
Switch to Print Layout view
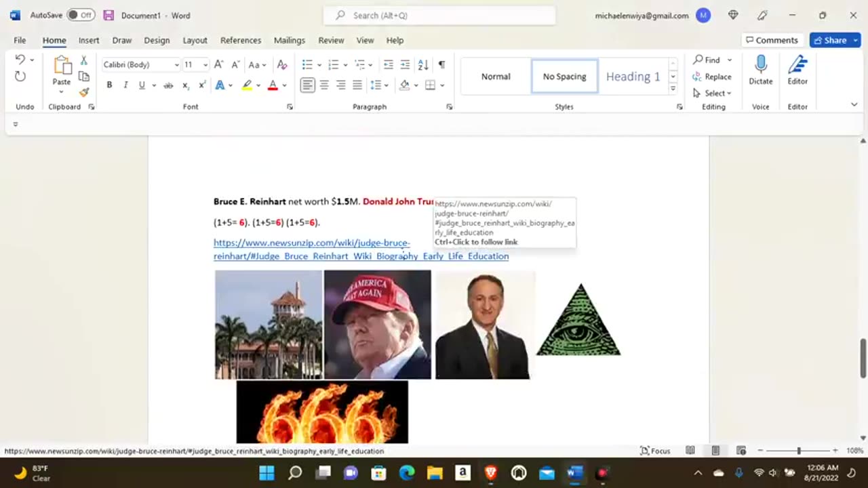click(715, 451)
